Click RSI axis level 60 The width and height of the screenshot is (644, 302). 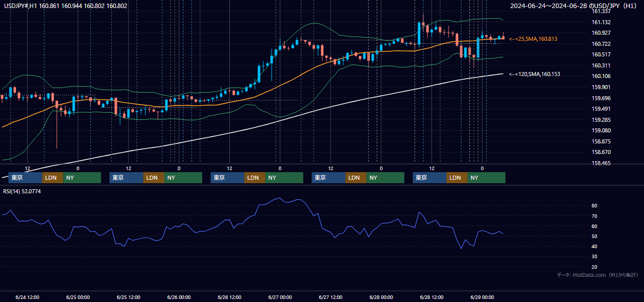point(595,226)
